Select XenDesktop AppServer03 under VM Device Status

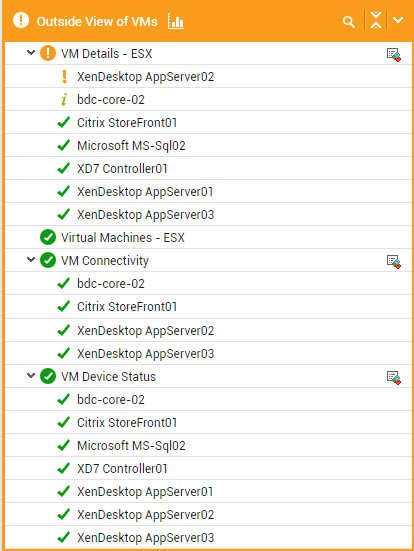pos(145,538)
